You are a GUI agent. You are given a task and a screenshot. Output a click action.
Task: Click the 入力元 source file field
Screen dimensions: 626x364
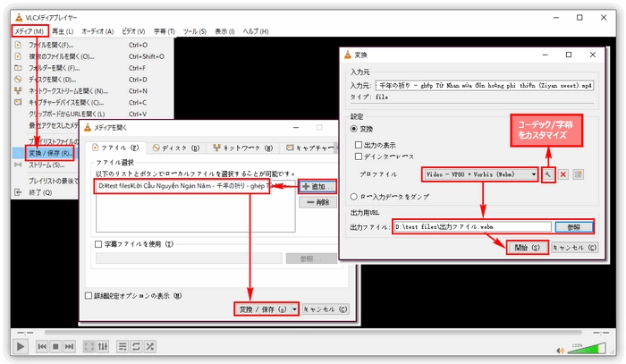coord(485,86)
